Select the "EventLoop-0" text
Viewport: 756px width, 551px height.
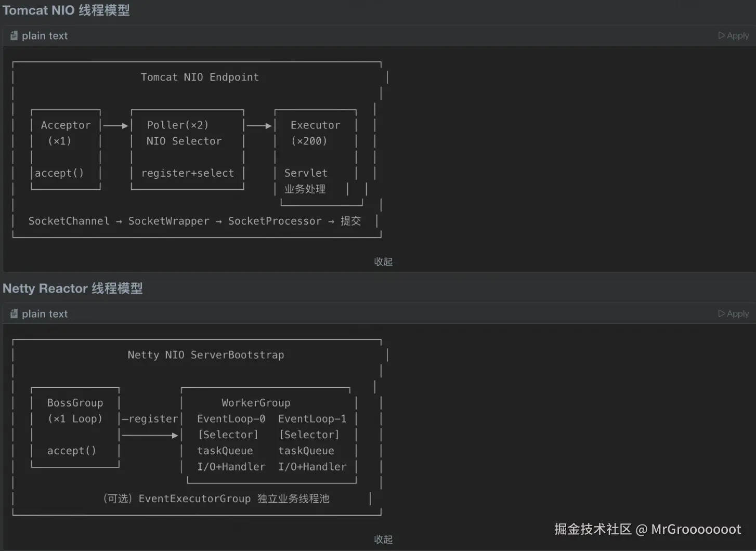(x=231, y=419)
